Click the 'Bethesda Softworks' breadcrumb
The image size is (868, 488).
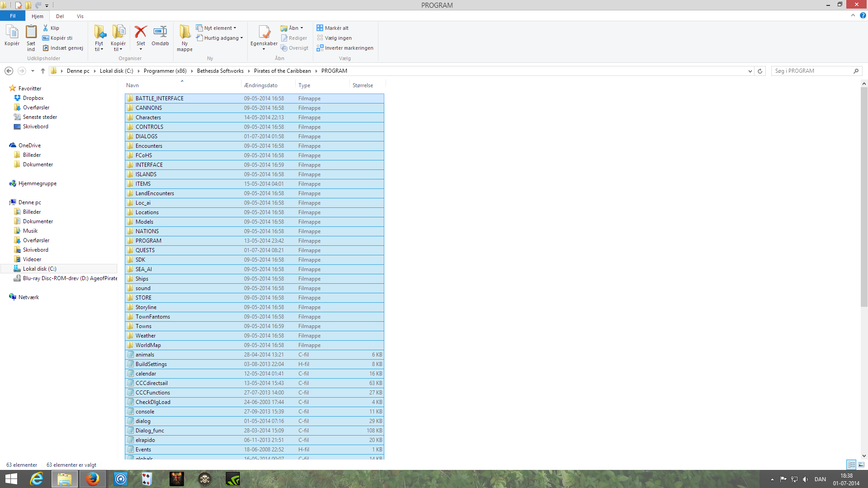point(220,71)
